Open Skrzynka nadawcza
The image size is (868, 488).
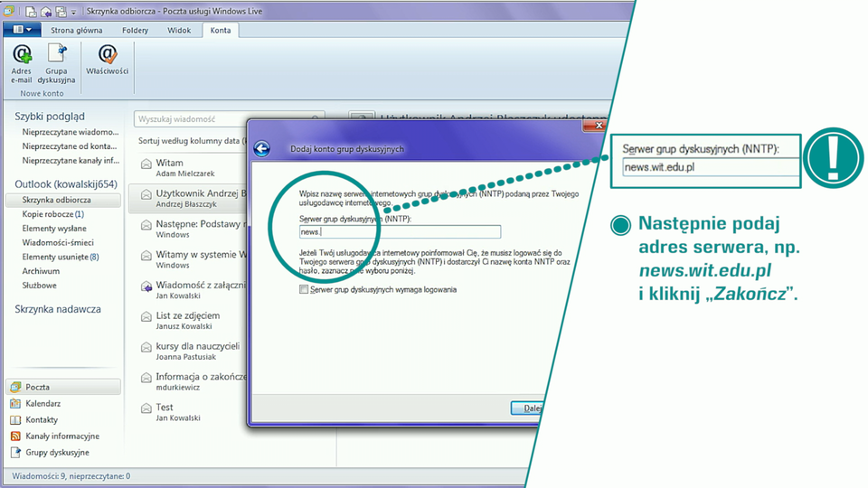[x=58, y=309]
